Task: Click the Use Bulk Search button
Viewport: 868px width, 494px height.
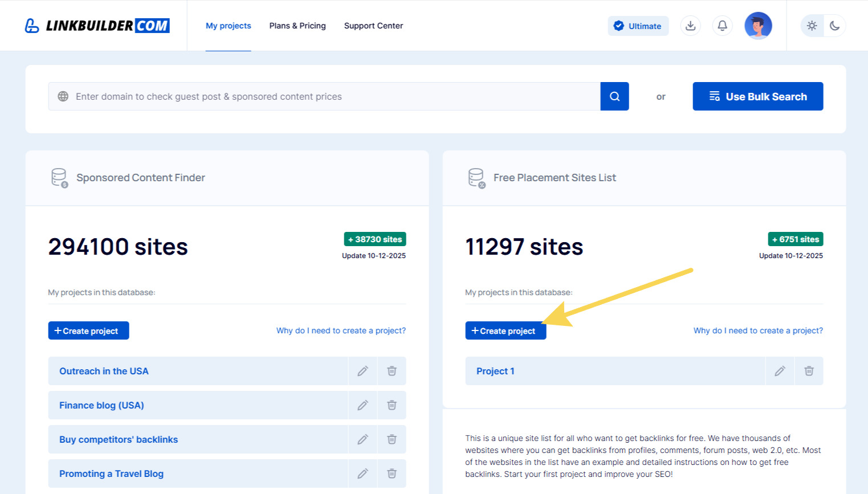Action: click(757, 96)
